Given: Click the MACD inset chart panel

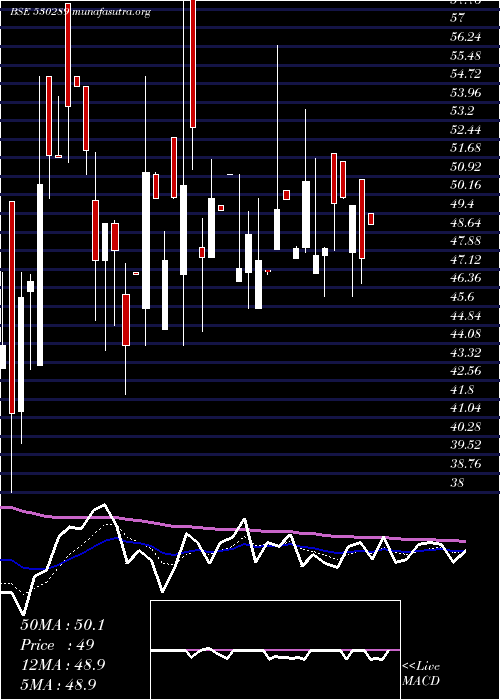Looking at the screenshot, I should coord(275,650).
